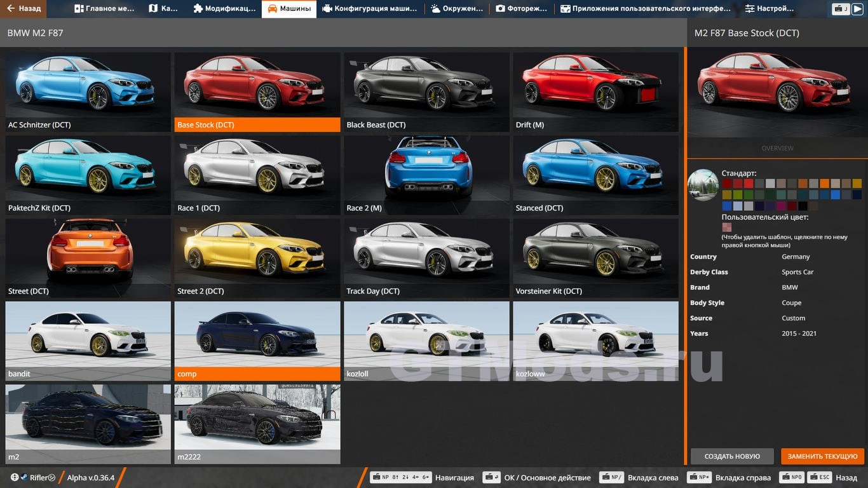Pick the Drift (M) configuration
Image resolution: width=868 pixels, height=488 pixels.
(596, 92)
